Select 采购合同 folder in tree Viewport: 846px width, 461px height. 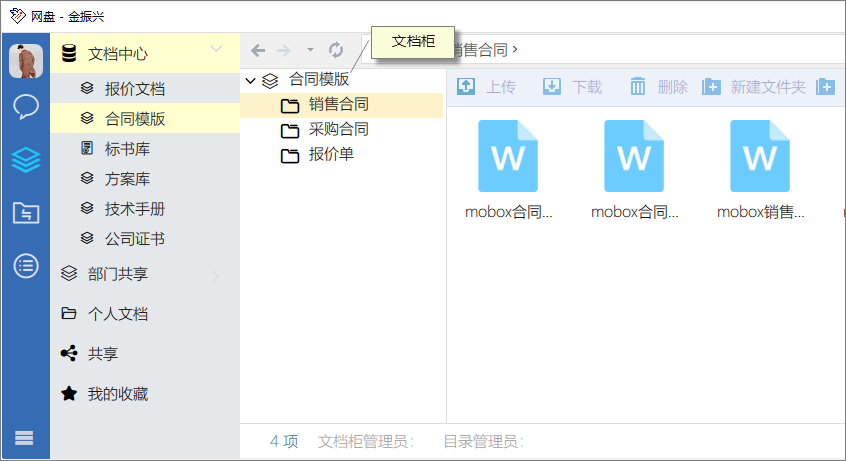(x=338, y=129)
